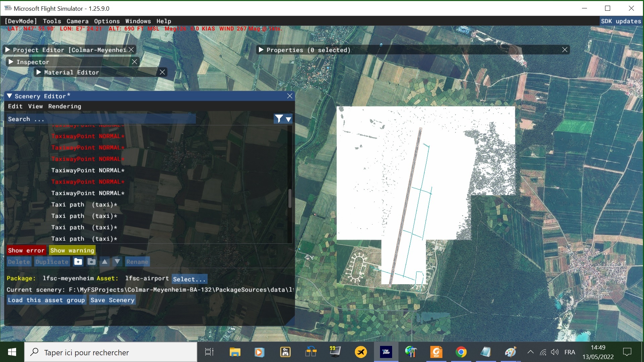Click Load this asset group
The image size is (644, 362).
pyautogui.click(x=46, y=300)
